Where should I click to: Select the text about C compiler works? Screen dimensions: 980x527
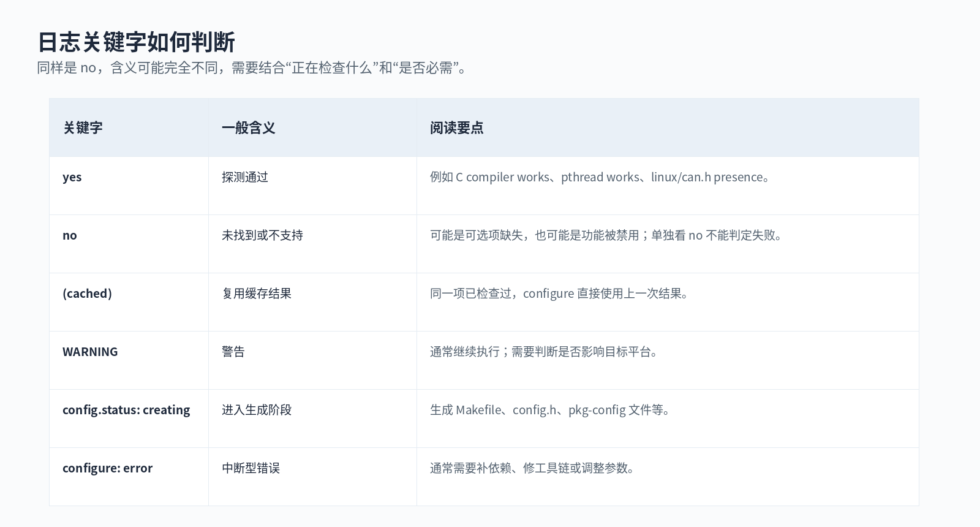(600, 177)
